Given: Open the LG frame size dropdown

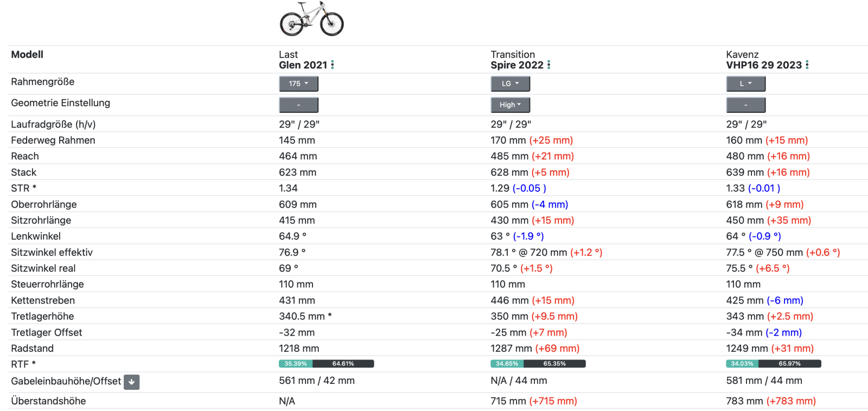Looking at the screenshot, I should click(x=510, y=84).
